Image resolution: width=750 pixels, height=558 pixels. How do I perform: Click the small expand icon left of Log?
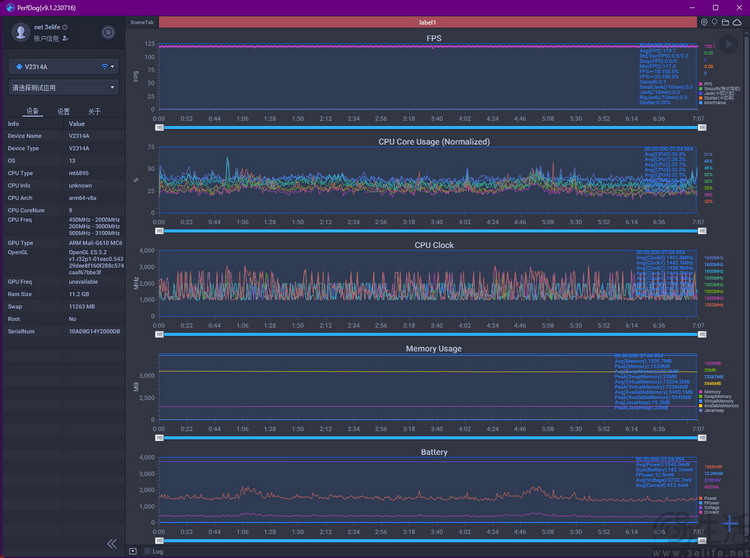[133, 551]
